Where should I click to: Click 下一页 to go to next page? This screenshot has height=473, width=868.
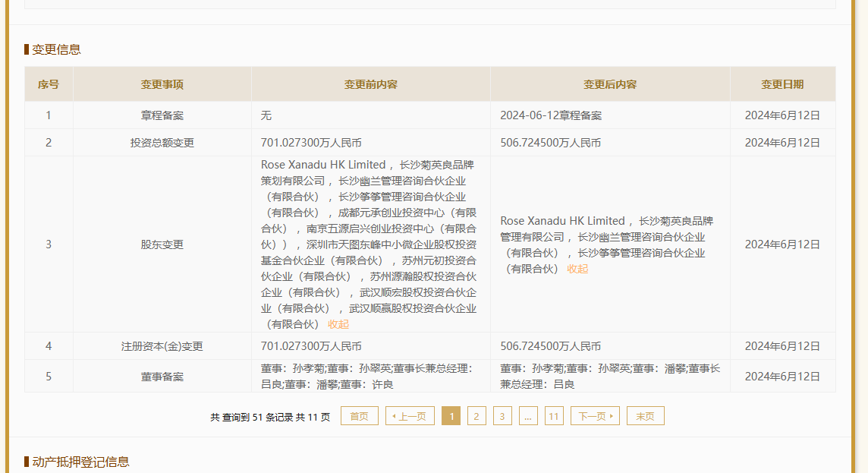[595, 416]
